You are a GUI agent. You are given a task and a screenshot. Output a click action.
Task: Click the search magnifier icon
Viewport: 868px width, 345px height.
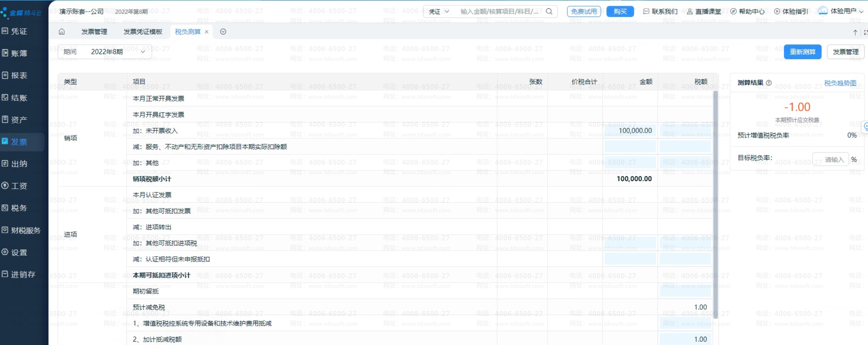(x=549, y=12)
